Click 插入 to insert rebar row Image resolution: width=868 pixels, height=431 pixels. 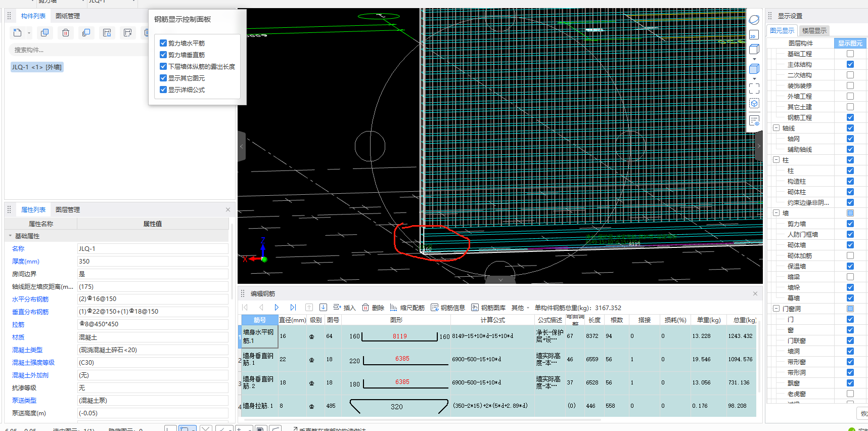point(344,308)
